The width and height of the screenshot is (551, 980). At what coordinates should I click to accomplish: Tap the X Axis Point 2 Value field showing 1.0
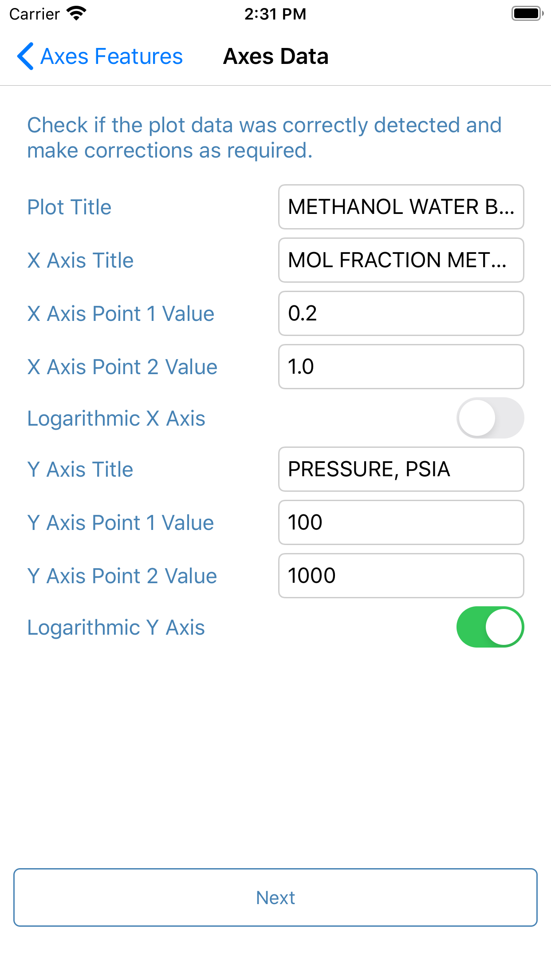401,367
